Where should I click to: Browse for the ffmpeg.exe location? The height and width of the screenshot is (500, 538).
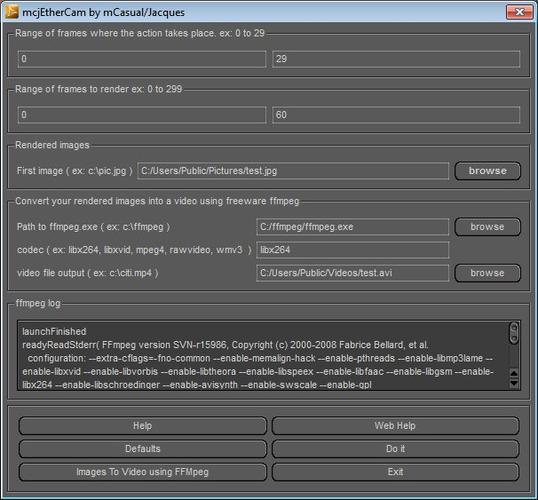coord(488,227)
